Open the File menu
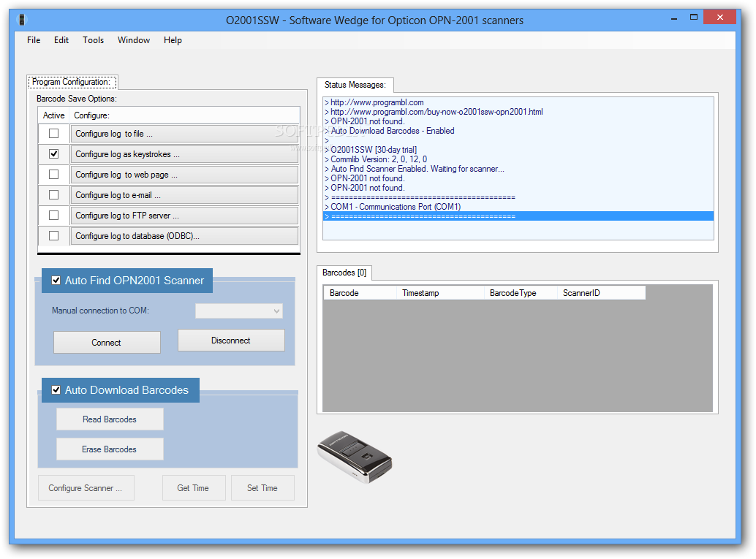756x559 pixels. (x=34, y=40)
